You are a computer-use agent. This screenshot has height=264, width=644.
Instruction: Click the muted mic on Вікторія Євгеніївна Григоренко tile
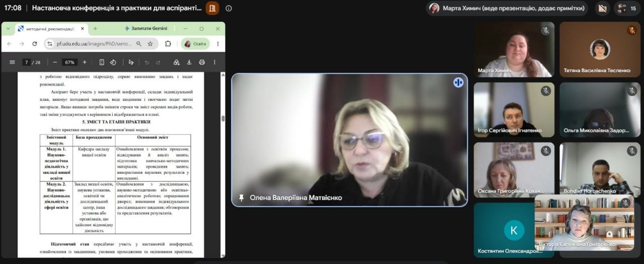click(625, 203)
